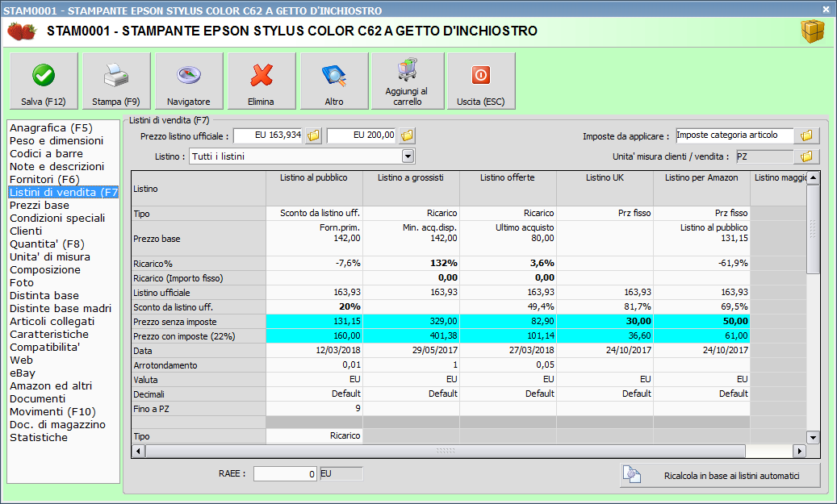
Task: Open Quantita' (F8) section
Action: [47, 244]
